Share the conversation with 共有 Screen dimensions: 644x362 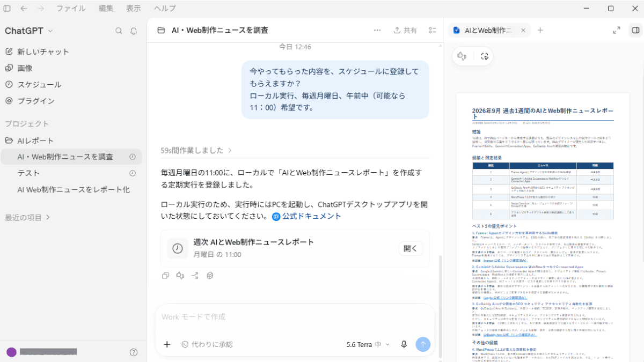[x=405, y=31]
